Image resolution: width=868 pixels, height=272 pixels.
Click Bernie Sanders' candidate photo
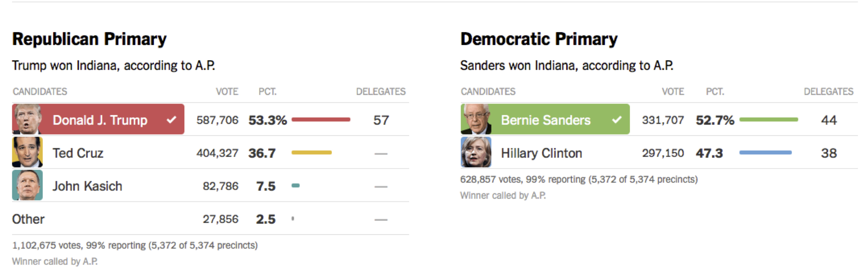[x=476, y=119]
